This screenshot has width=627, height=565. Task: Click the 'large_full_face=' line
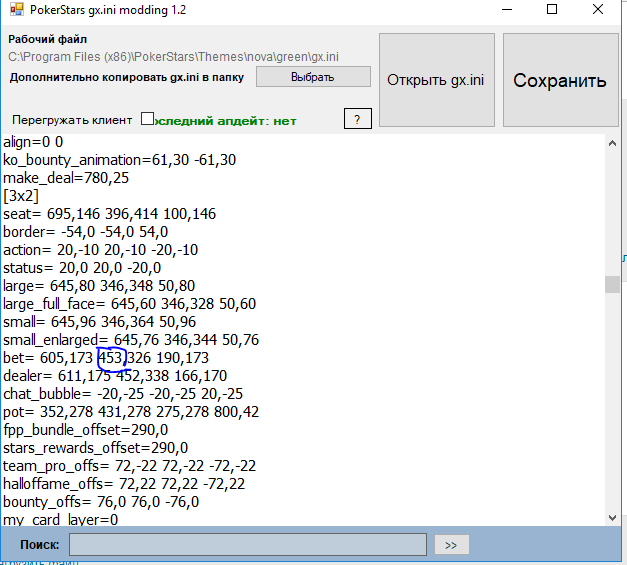(x=130, y=304)
